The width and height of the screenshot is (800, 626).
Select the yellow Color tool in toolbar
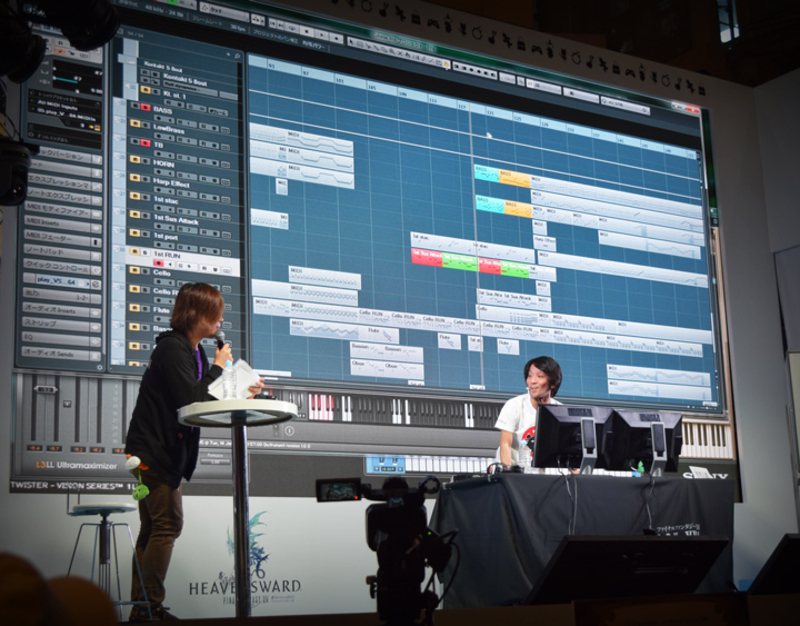pyautogui.click(x=446, y=63)
